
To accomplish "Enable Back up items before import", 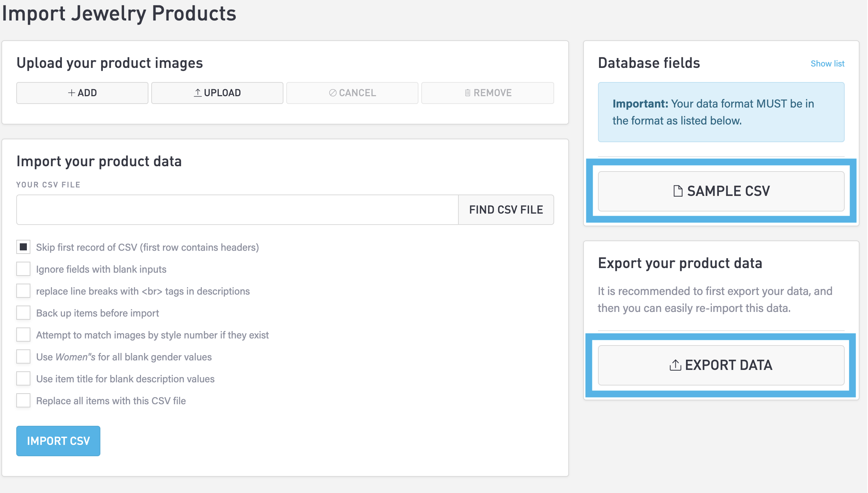I will (23, 313).
